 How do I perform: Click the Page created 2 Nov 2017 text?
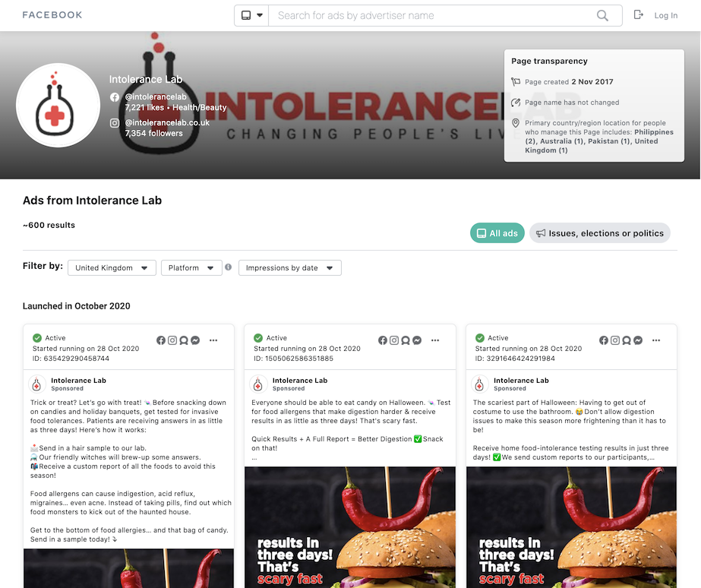tap(569, 82)
